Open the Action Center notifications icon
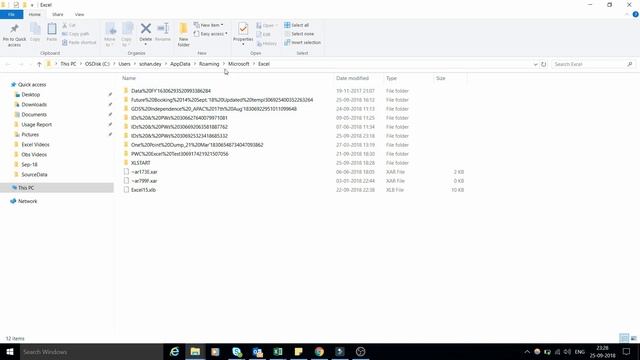Viewport: 640px width, 360px height. 627,351
